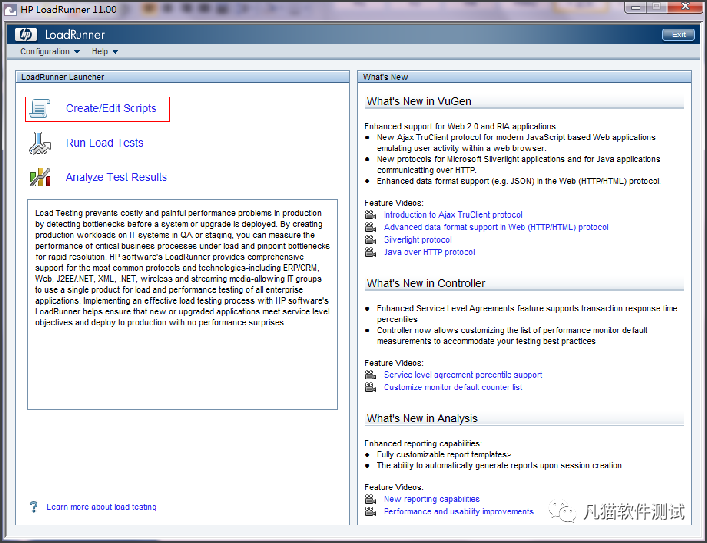This screenshot has width=707, height=543.
Task: Open Run Load Tests link
Action: point(105,143)
